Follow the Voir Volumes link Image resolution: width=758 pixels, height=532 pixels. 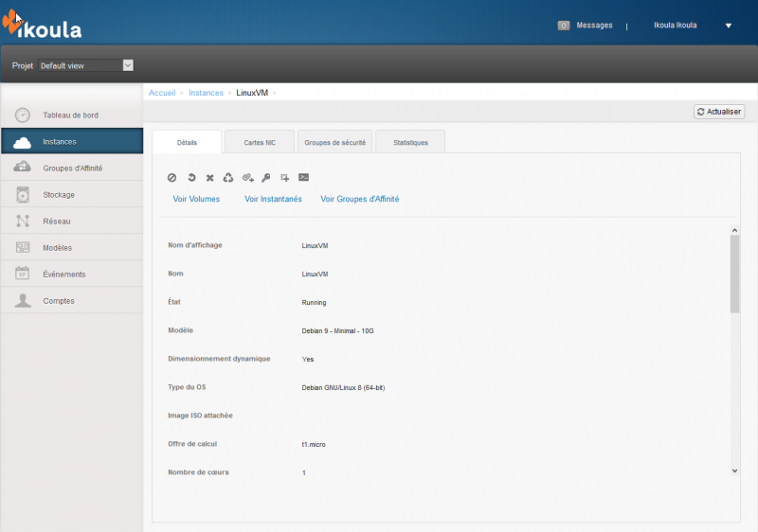[196, 199]
